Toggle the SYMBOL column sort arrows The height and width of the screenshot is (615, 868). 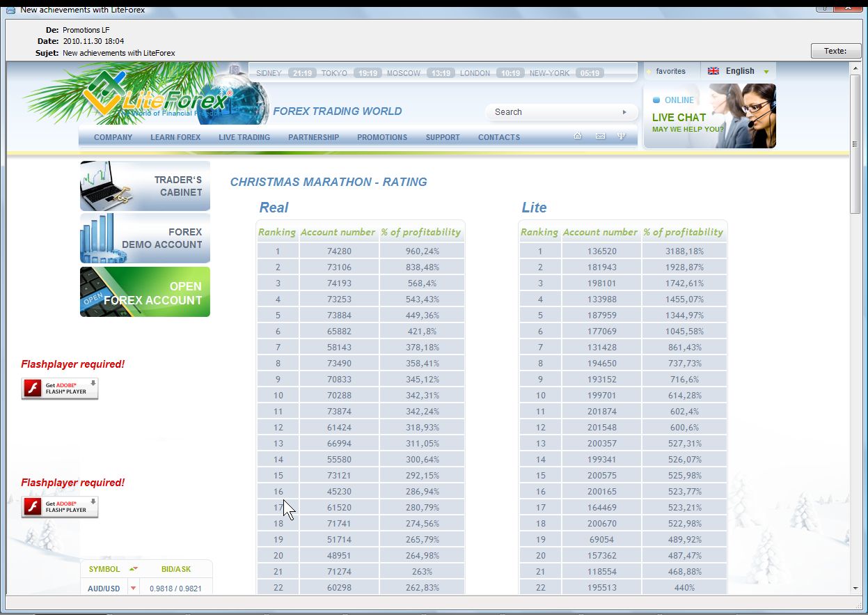134,569
